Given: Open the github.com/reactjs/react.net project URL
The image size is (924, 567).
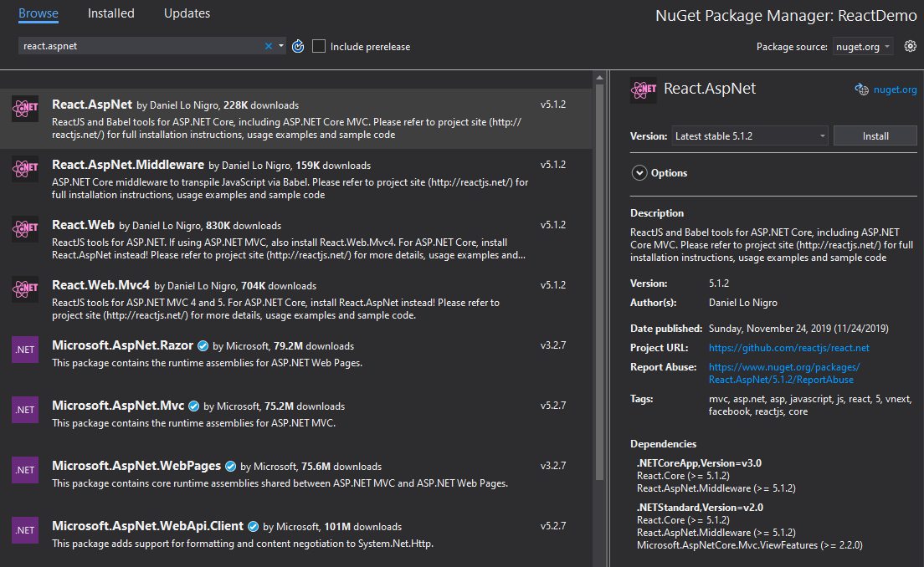Looking at the screenshot, I should [789, 348].
